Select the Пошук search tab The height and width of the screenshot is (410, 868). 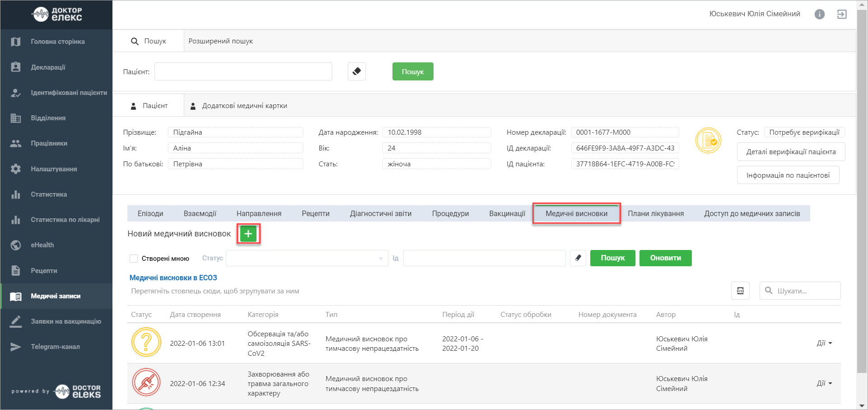149,41
